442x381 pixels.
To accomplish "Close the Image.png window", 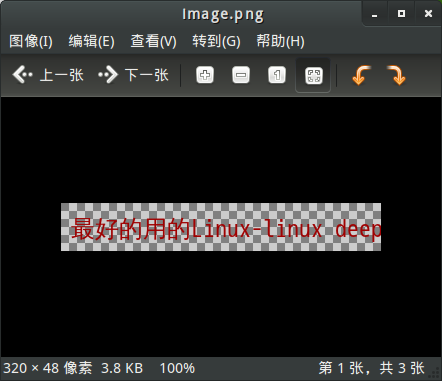I will (428, 13).
